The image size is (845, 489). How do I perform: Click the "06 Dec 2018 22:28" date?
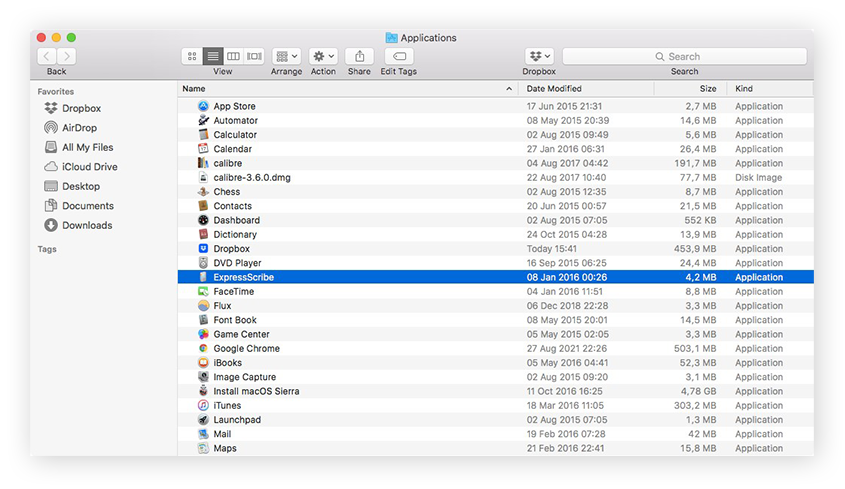(567, 306)
